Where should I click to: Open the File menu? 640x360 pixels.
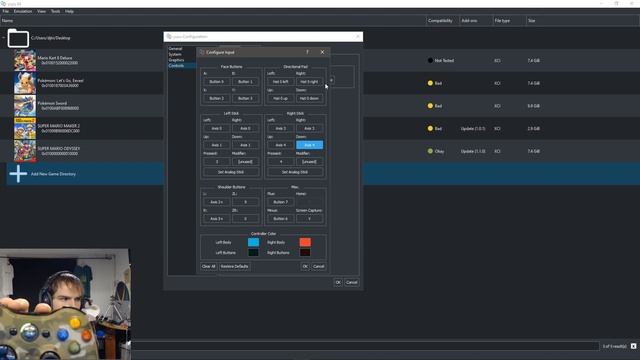(6, 11)
